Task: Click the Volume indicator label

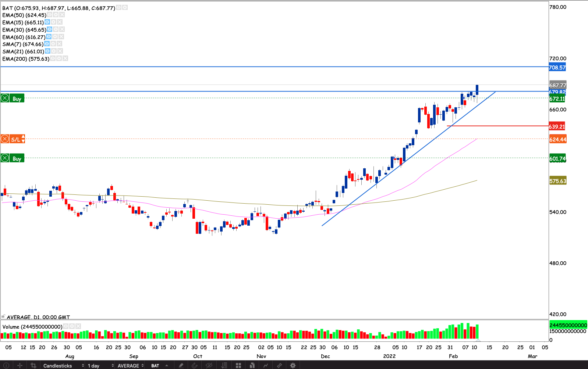Action: 32,326
